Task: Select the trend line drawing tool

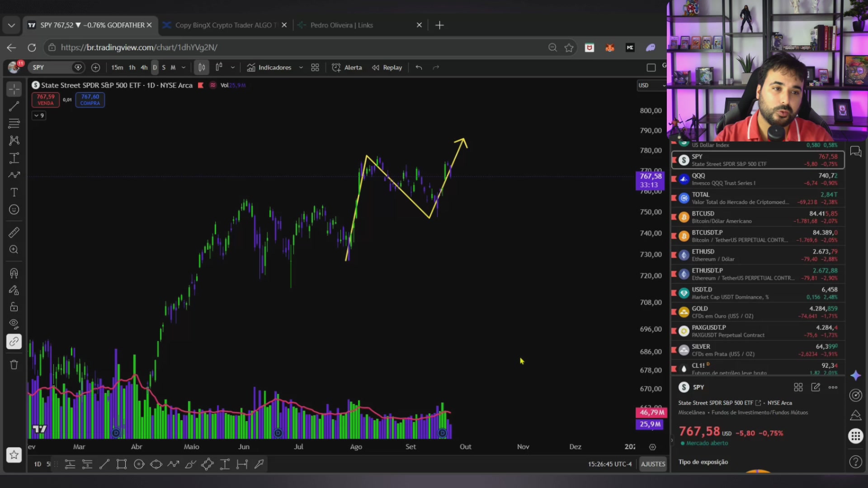Action: 14,106
